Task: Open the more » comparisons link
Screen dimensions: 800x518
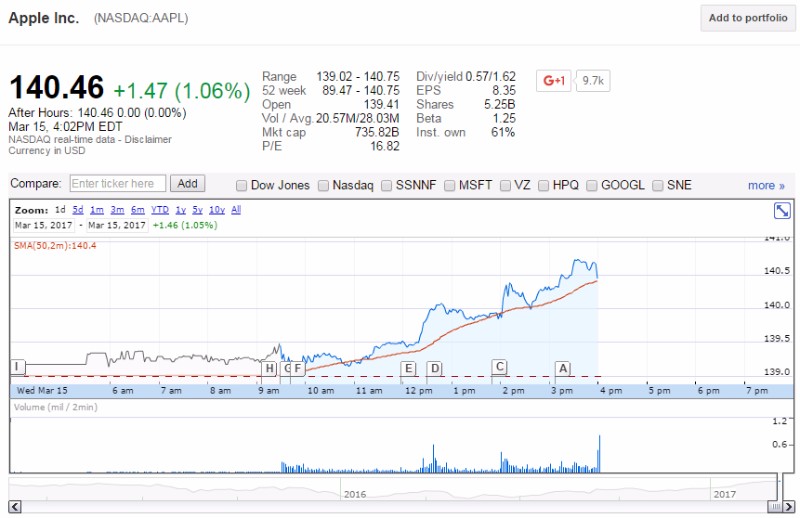Action: pyautogui.click(x=766, y=185)
